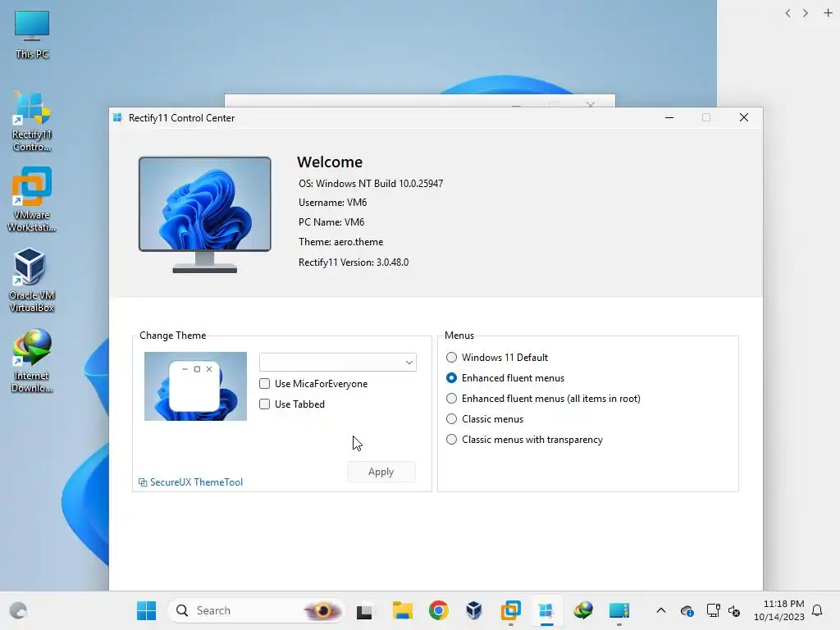Open Rectify11 Control Center desktop shortcut
The width and height of the screenshot is (840, 630).
32,121
